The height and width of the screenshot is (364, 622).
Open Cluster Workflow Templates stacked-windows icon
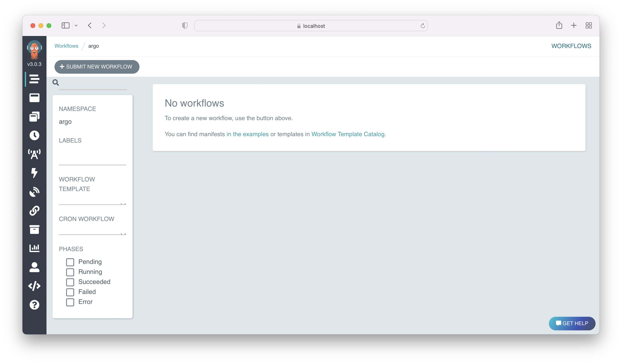(34, 117)
